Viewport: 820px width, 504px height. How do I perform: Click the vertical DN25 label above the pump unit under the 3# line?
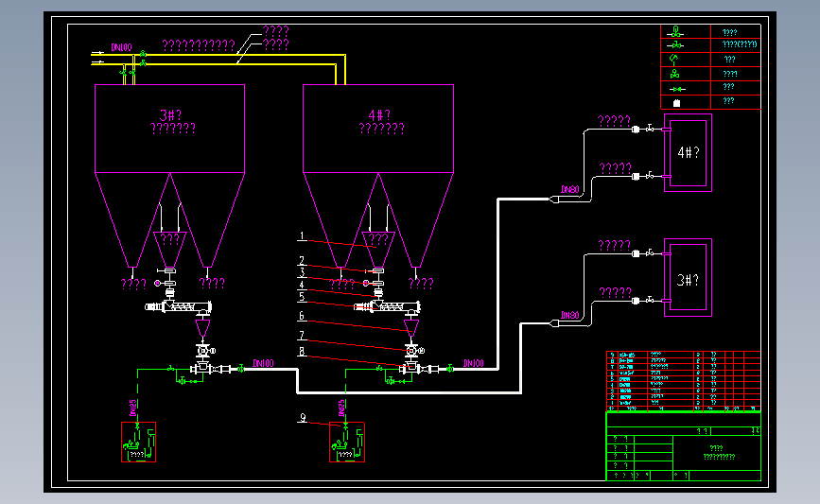coord(133,408)
